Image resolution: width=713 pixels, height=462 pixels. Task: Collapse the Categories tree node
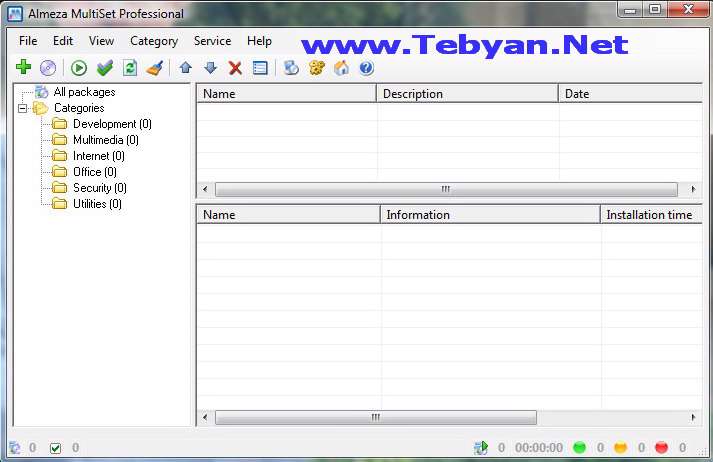point(22,108)
